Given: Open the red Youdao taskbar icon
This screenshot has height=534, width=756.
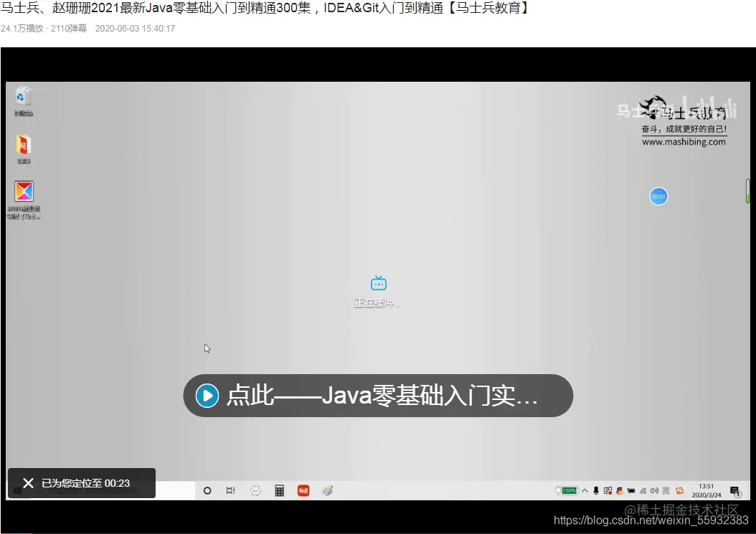Looking at the screenshot, I should pos(303,490).
